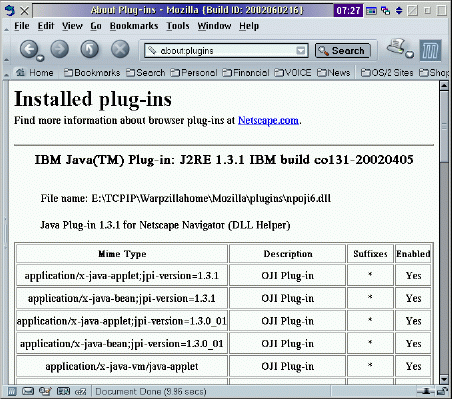Viewport: 452px width, 399px height.
Task: Open the Back button history dropdown
Action: [40, 58]
